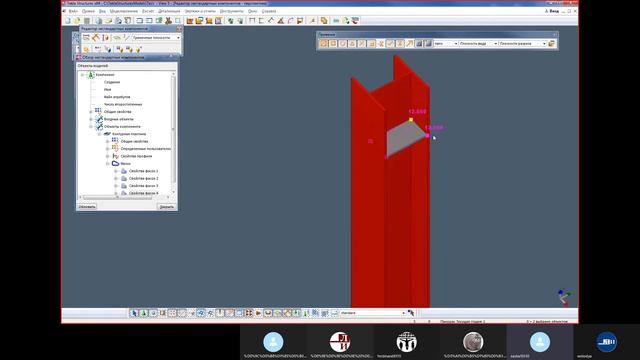Click the magenta handle on plate corner
Screen dimensions: 640x360
[x=427, y=136]
